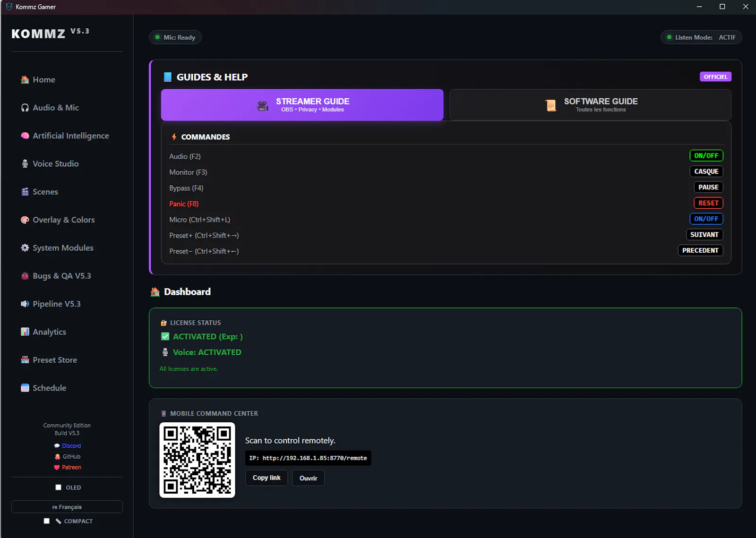Click the Mic: Ready status pill

tap(175, 37)
